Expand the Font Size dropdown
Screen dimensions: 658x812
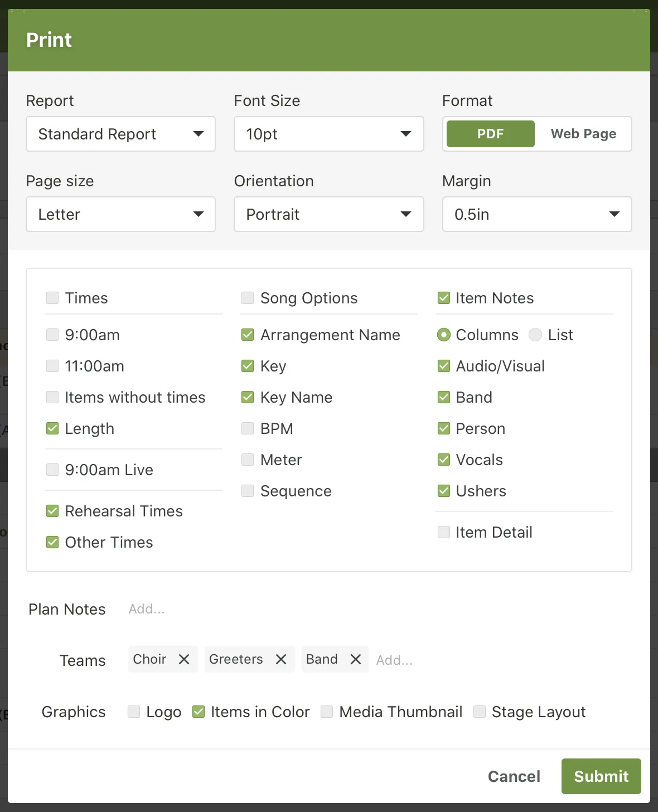pos(328,134)
